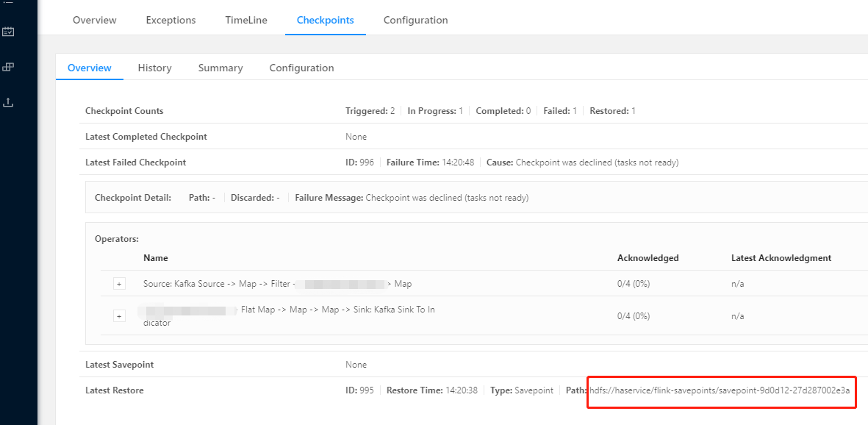This screenshot has width=868, height=425.
Task: Select the Completed Jobs calendar icon in sidebar
Action: click(x=9, y=32)
